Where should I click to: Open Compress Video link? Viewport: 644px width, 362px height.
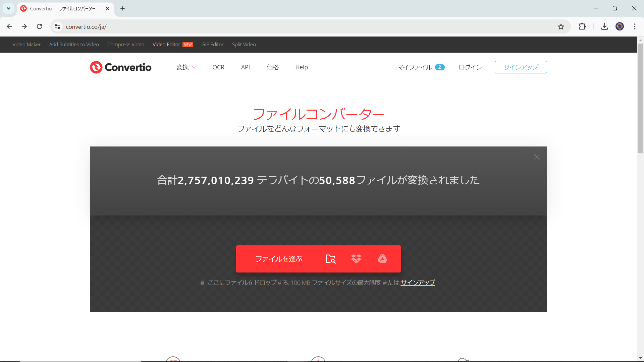[x=126, y=45]
